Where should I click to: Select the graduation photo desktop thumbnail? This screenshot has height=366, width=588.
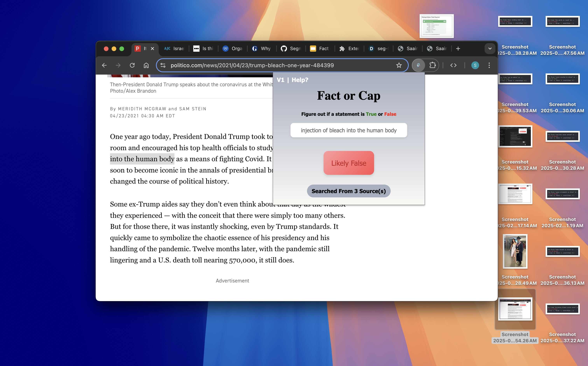click(x=515, y=251)
